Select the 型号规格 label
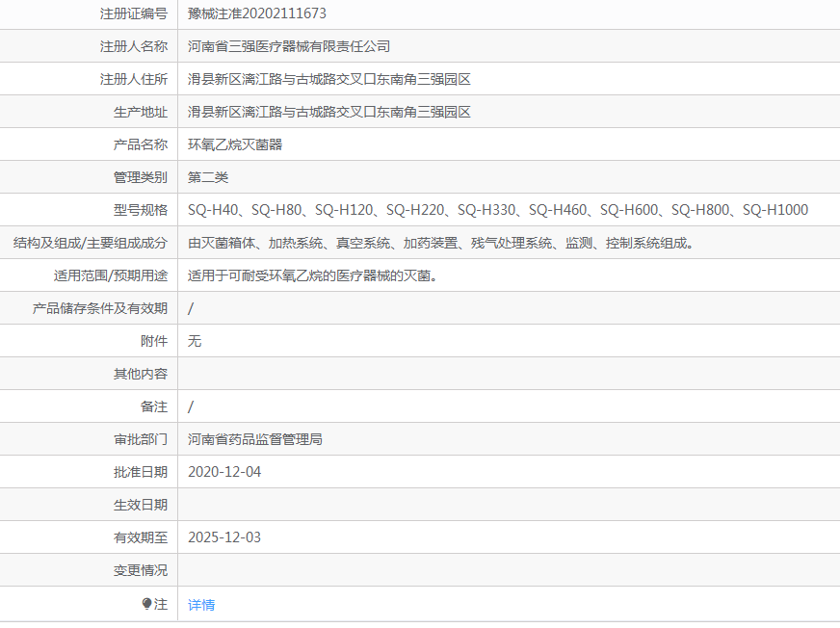The image size is (840, 628). [x=141, y=210]
